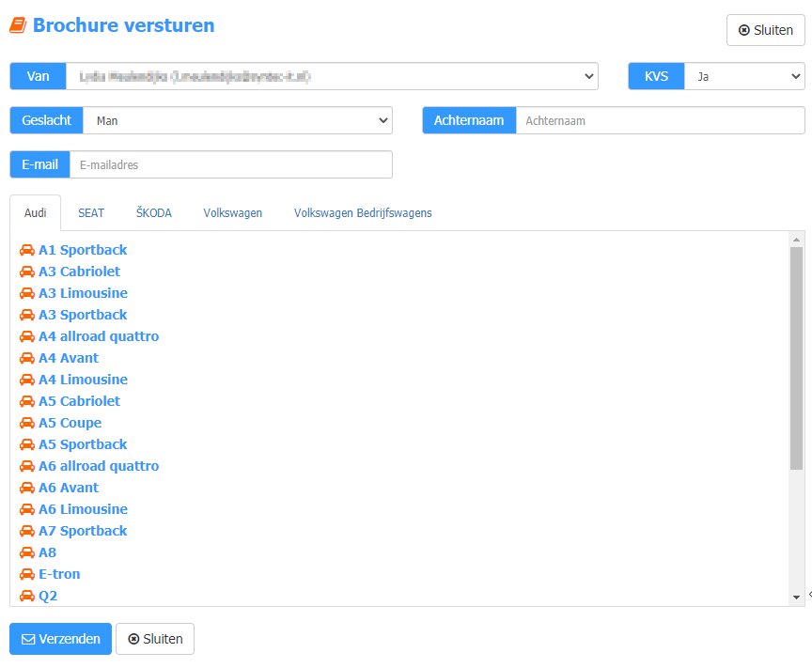Click car icon beside A4 allroad quattro
Image resolution: width=812 pixels, height=668 pixels.
point(27,336)
